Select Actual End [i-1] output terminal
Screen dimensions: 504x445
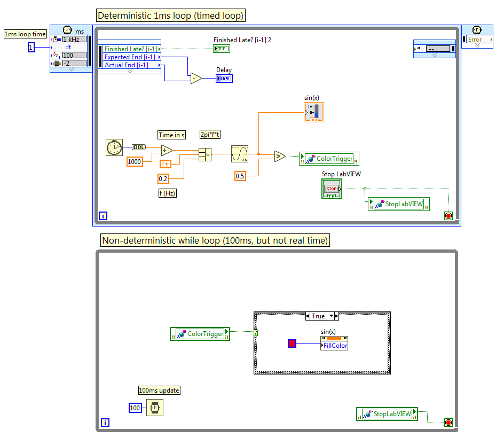point(132,65)
